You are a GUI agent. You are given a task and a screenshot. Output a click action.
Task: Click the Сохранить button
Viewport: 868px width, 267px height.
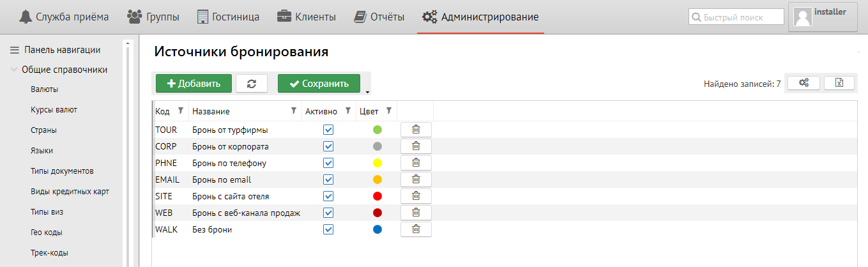(x=319, y=84)
